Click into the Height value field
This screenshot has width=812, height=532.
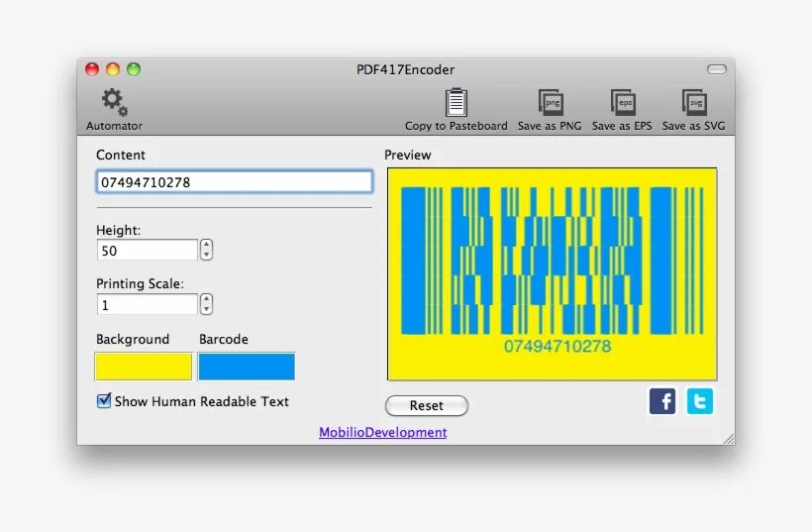point(148,251)
